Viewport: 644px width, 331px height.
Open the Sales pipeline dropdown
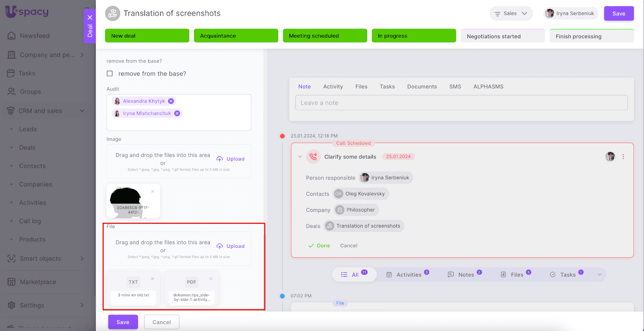pos(511,14)
